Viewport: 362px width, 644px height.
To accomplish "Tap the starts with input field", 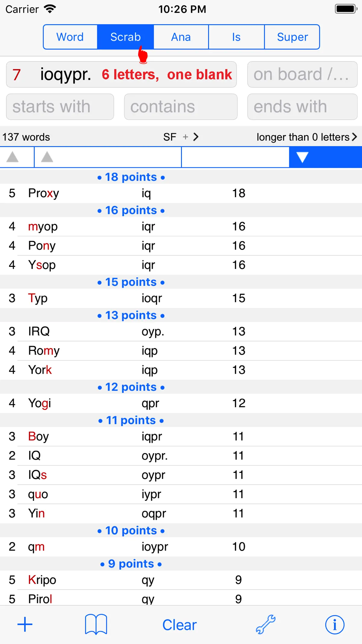I will point(60,107).
